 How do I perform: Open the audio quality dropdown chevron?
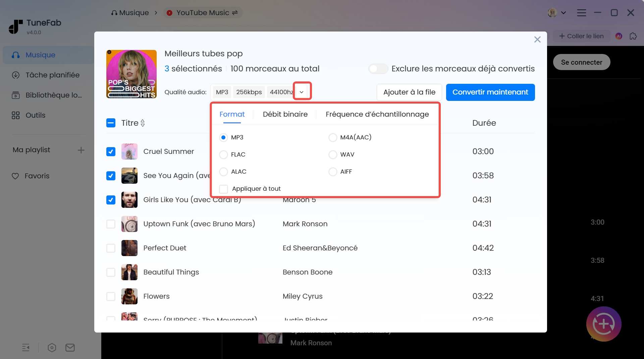pyautogui.click(x=302, y=91)
